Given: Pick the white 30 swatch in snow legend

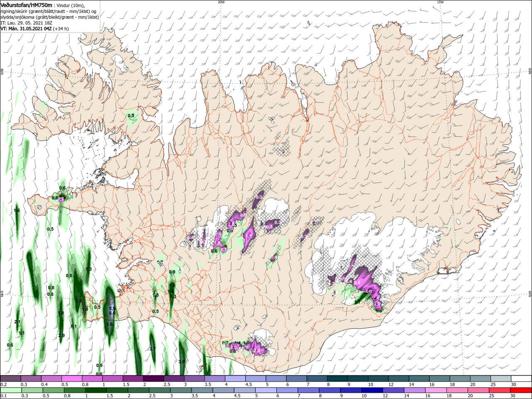Looking at the screenshot, I should [x=521, y=379].
